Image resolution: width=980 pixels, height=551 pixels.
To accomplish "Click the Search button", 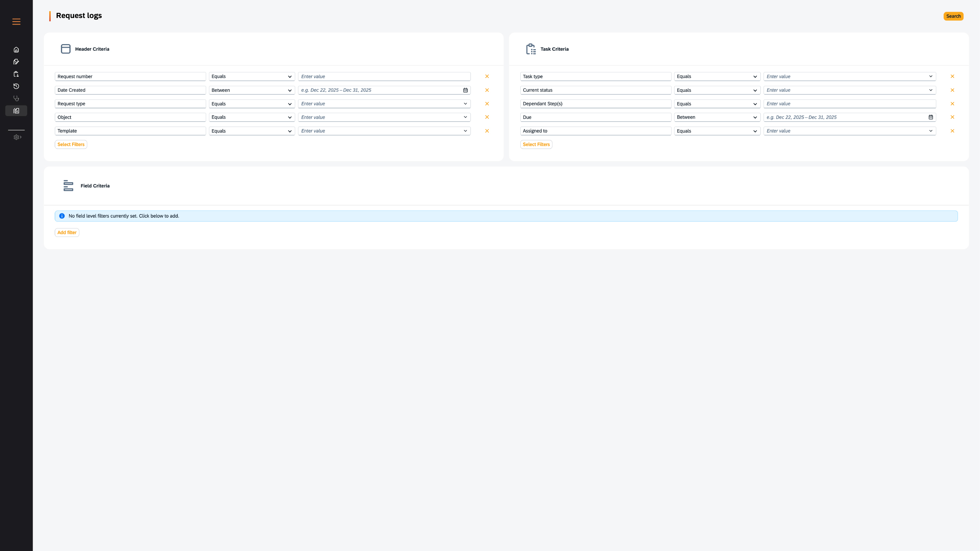I will pyautogui.click(x=954, y=16).
